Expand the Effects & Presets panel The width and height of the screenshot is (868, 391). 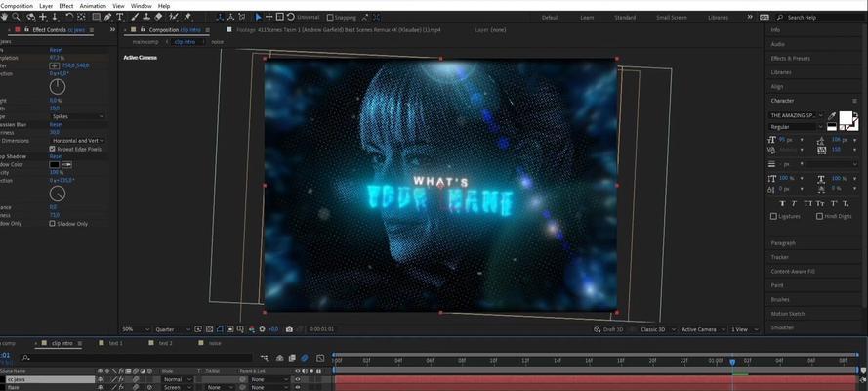[791, 58]
